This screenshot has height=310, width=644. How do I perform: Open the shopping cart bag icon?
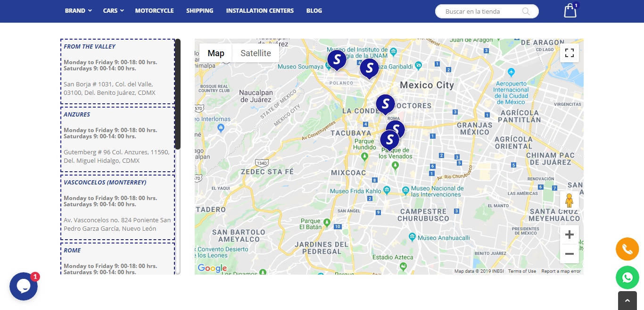570,10
